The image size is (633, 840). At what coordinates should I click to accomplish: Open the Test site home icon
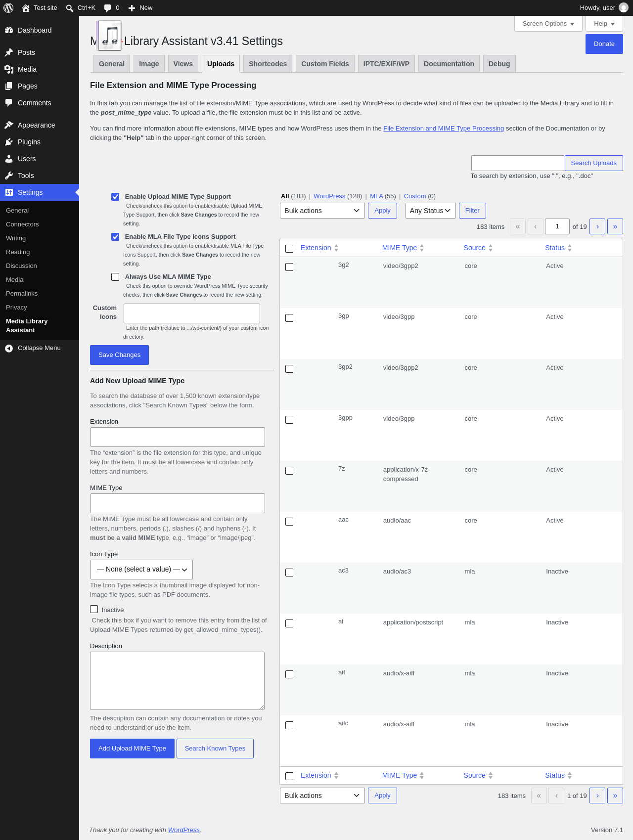pos(26,8)
